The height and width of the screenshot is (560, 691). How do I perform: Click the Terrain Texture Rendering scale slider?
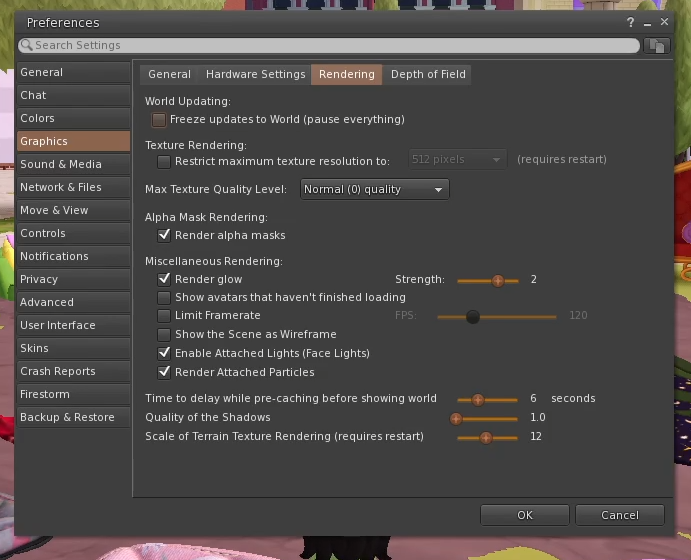coord(487,438)
